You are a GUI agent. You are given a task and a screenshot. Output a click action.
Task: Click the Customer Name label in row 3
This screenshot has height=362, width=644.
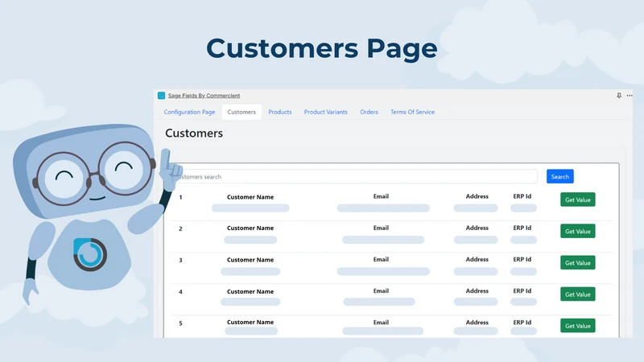[250, 260]
